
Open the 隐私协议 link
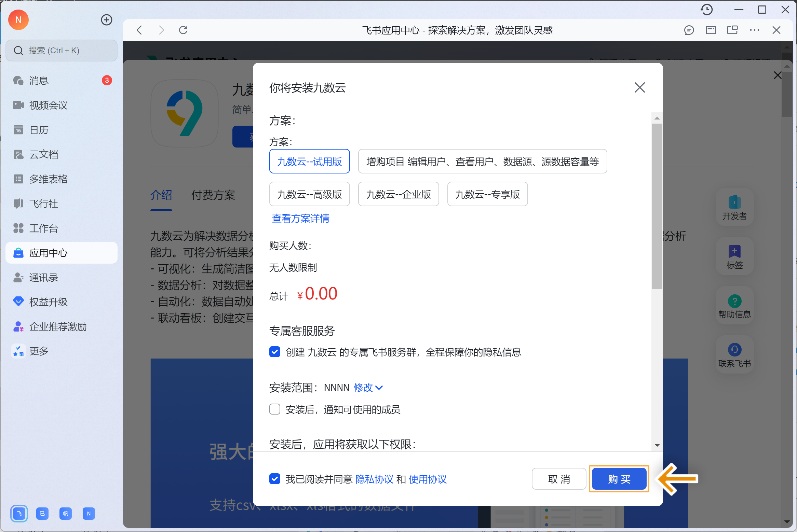tap(375, 479)
